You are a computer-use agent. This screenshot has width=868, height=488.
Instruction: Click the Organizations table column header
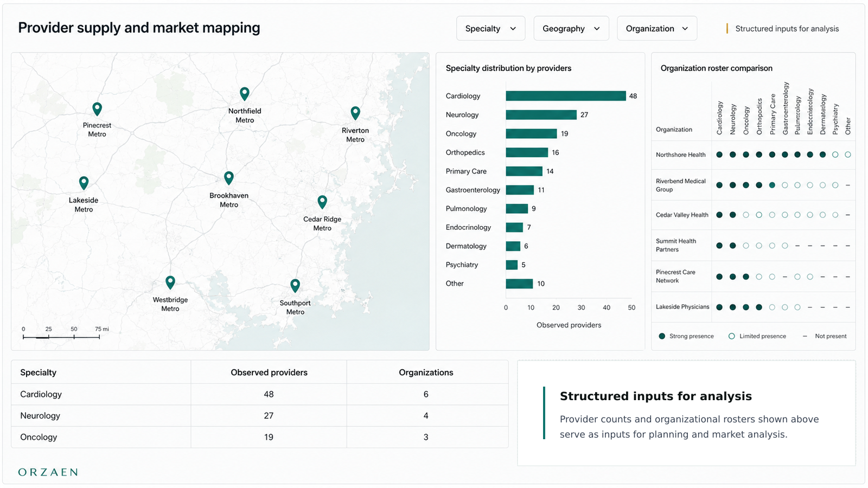pos(426,373)
